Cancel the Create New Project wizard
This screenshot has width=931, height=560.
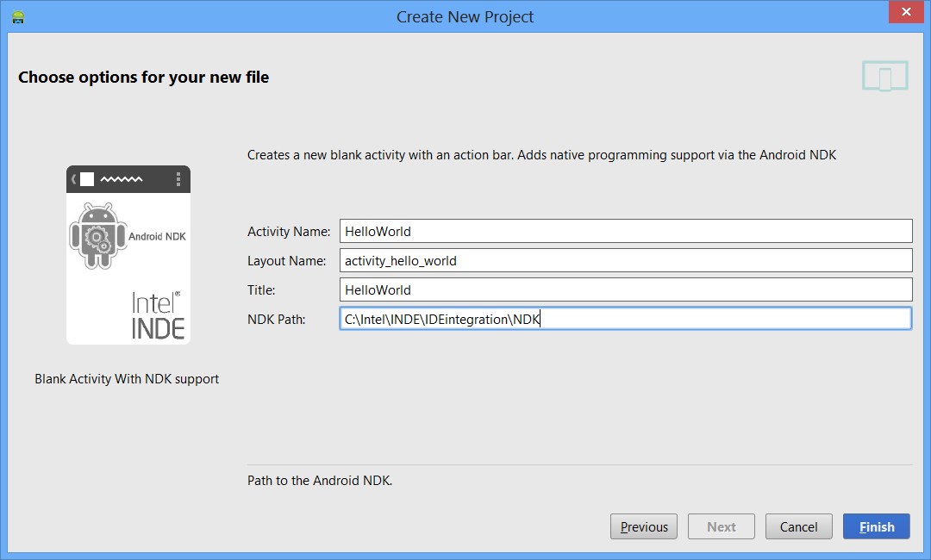tap(798, 526)
